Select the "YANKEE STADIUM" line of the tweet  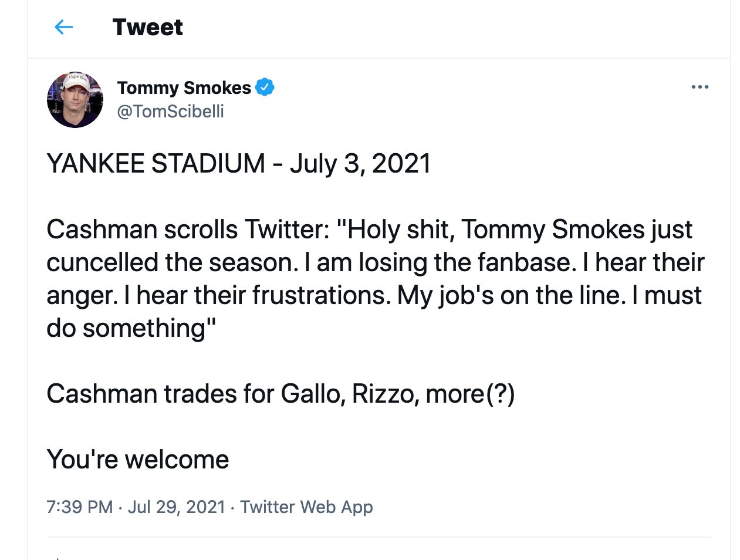155,163
